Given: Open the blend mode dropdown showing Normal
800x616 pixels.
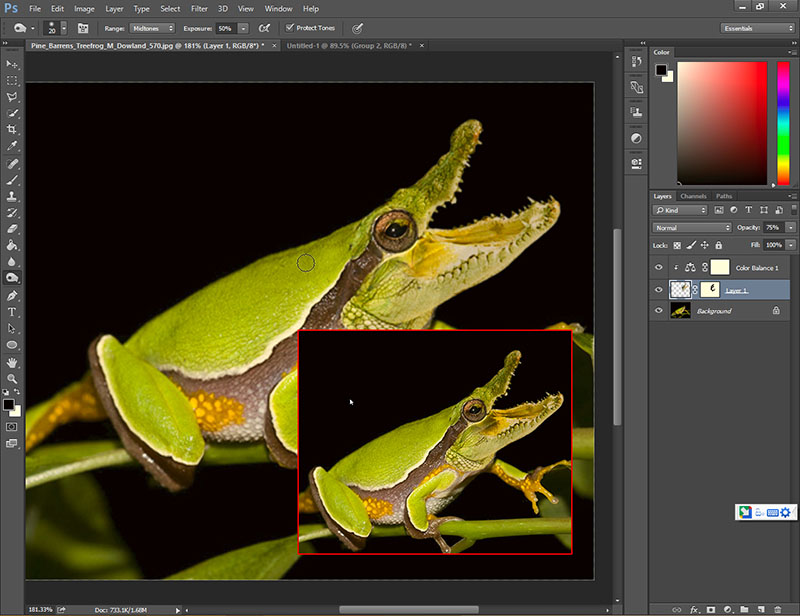Looking at the screenshot, I should [x=692, y=228].
